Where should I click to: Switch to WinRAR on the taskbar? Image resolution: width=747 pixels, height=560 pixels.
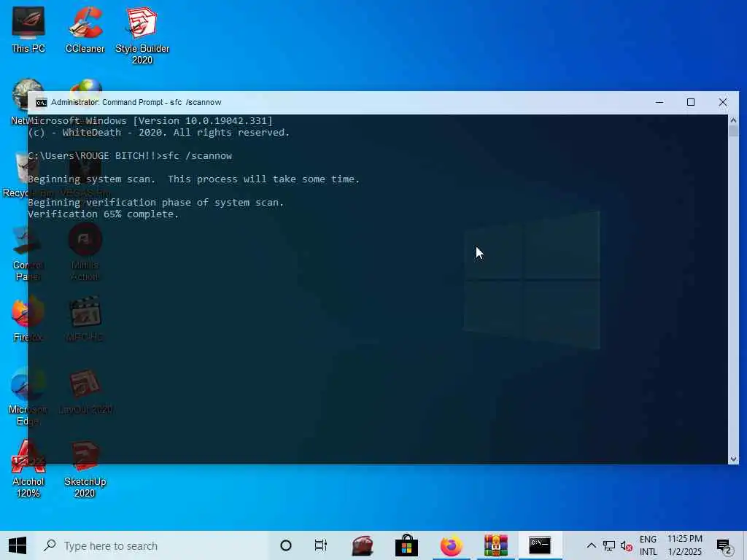click(495, 545)
